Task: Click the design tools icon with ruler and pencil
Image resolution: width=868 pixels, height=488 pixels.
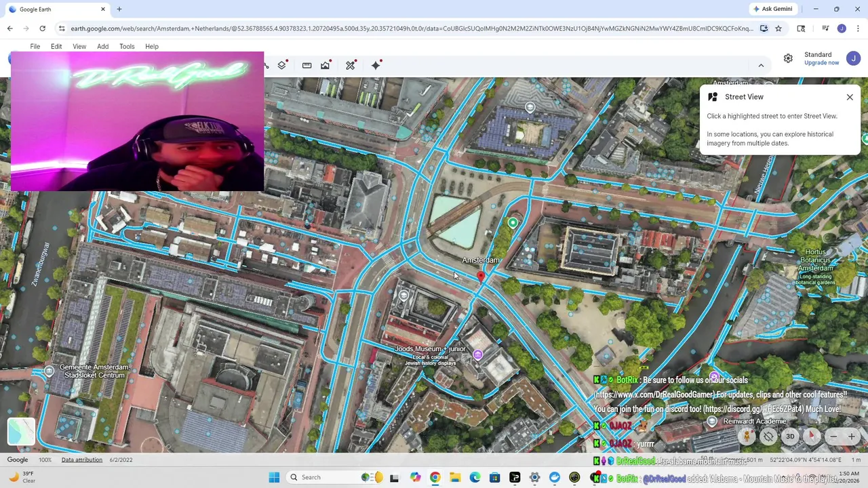Action: coord(351,65)
